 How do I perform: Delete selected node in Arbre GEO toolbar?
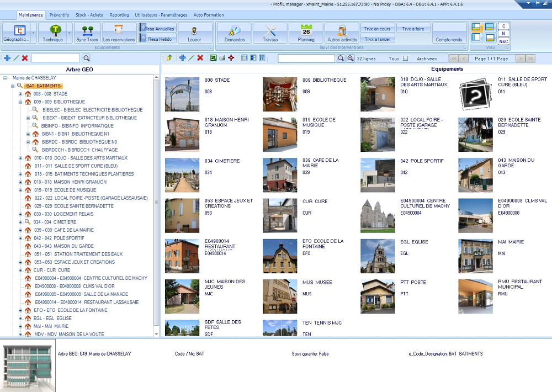click(x=25, y=58)
